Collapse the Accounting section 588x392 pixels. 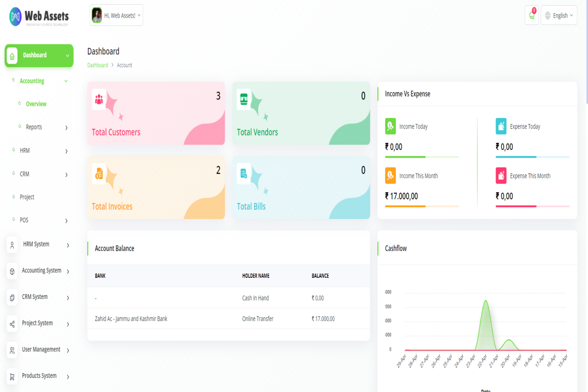(67, 81)
